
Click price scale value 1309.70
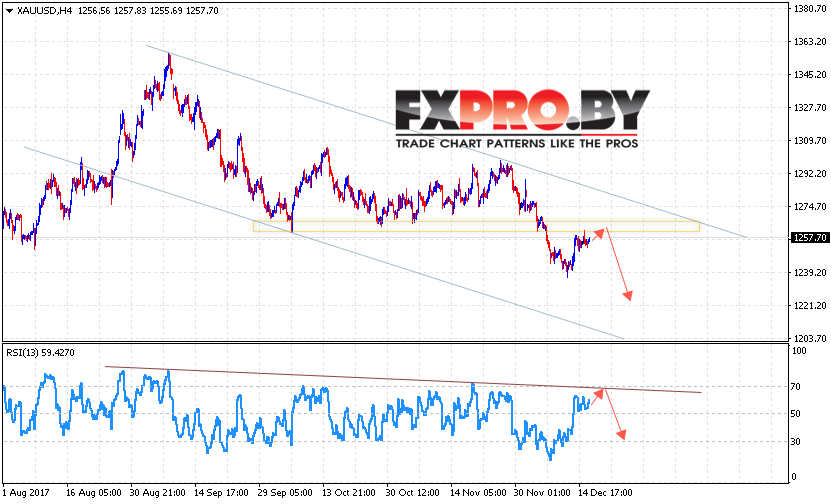point(810,140)
